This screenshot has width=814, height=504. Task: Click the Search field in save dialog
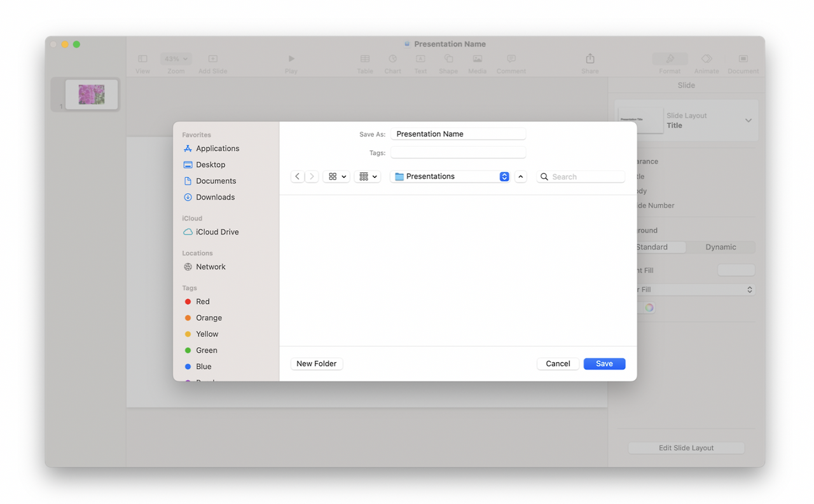[581, 177]
